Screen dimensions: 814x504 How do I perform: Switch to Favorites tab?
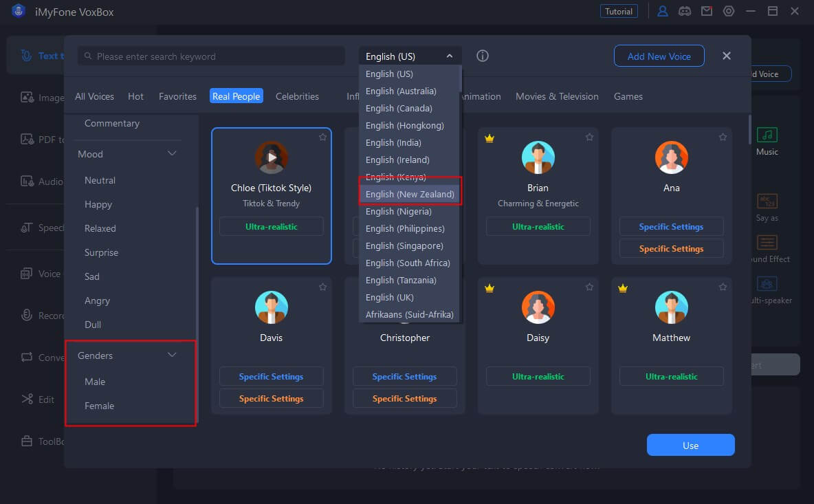(177, 96)
